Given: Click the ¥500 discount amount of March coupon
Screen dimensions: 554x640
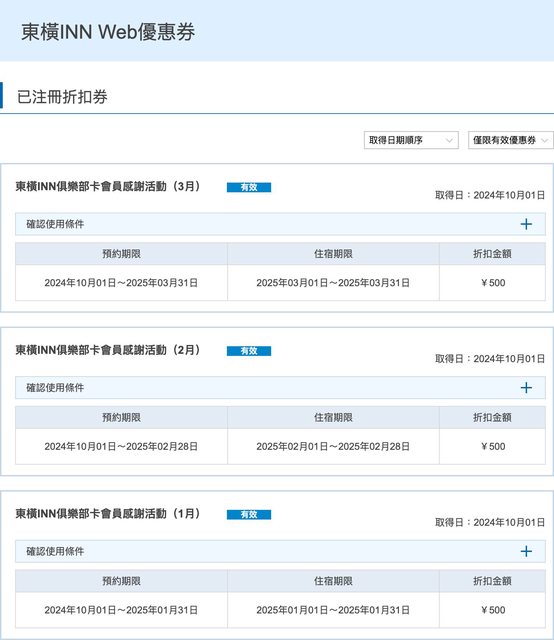Looking at the screenshot, I should [493, 283].
